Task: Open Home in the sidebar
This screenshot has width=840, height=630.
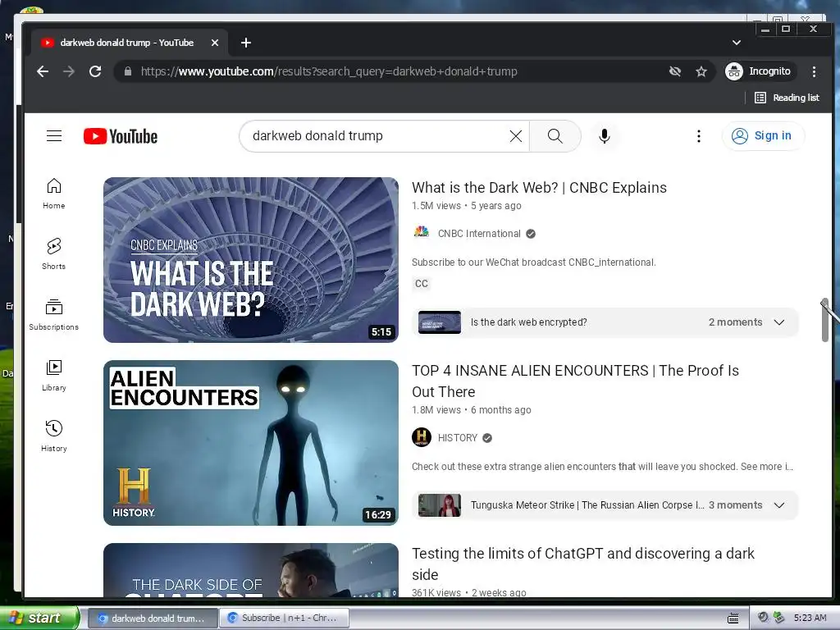Action: pos(54,194)
